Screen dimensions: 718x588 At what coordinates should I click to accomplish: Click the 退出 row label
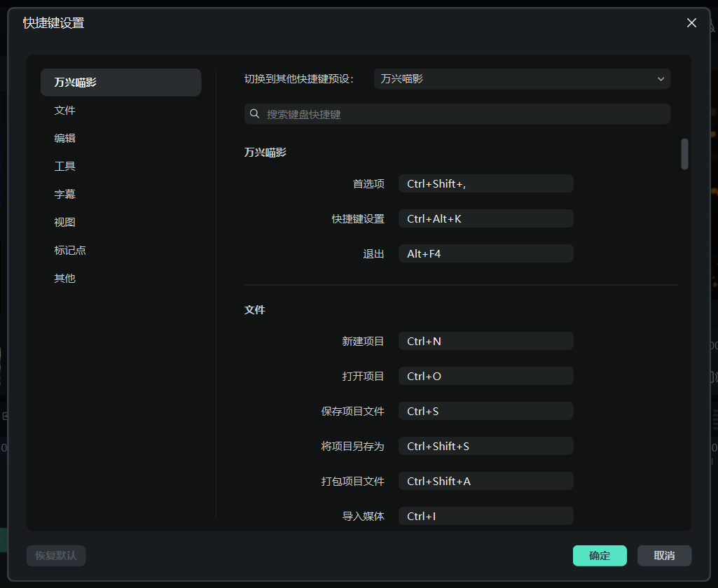[x=373, y=254]
